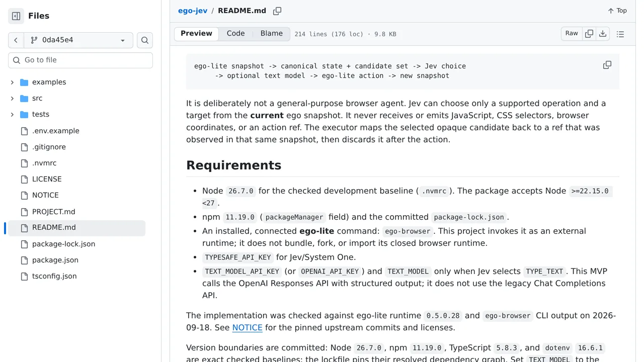This screenshot has width=644, height=362.
Task: Click the folder icon next to src
Action: [24, 99]
